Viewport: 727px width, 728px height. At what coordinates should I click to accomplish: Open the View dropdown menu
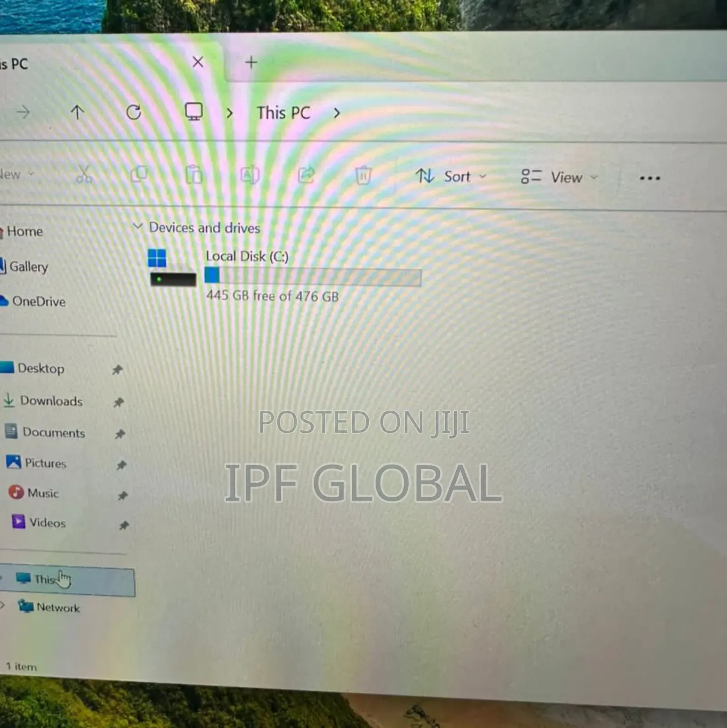559,177
